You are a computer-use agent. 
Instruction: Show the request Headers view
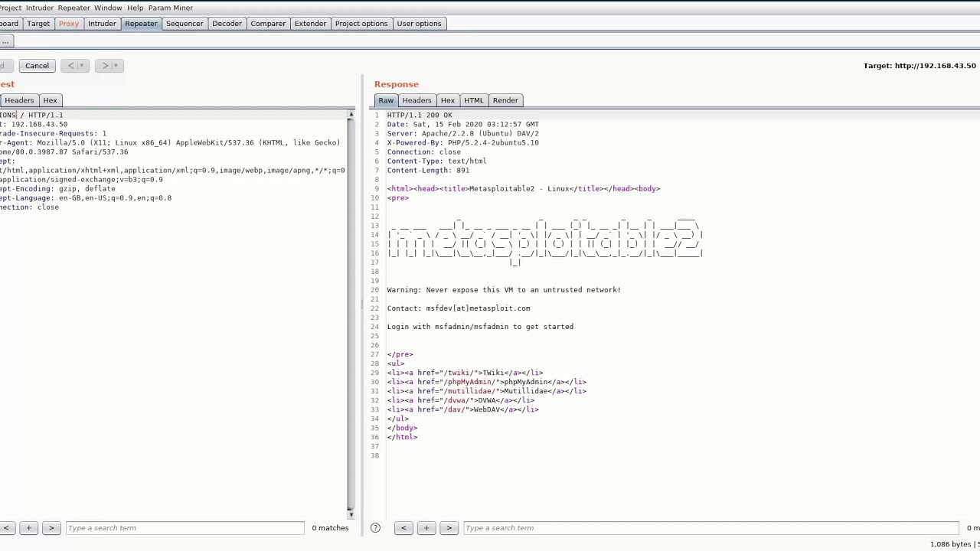point(19,100)
